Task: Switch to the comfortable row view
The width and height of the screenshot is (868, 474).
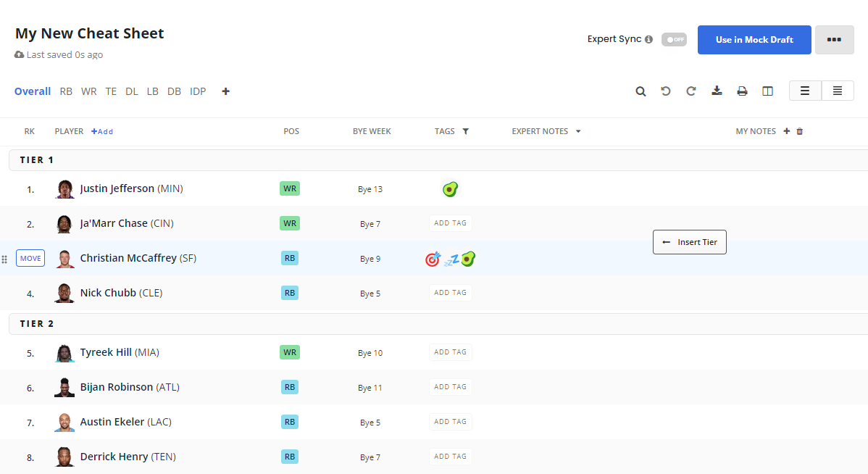Action: point(805,91)
